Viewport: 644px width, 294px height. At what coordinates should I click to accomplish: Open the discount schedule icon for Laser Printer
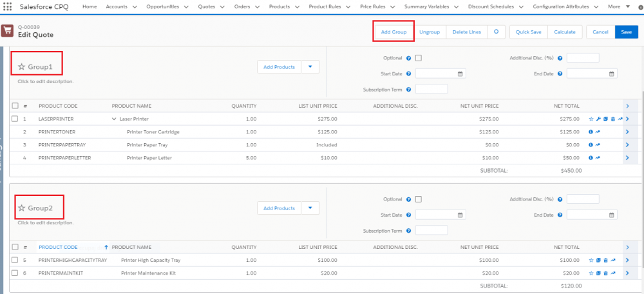pos(620,119)
